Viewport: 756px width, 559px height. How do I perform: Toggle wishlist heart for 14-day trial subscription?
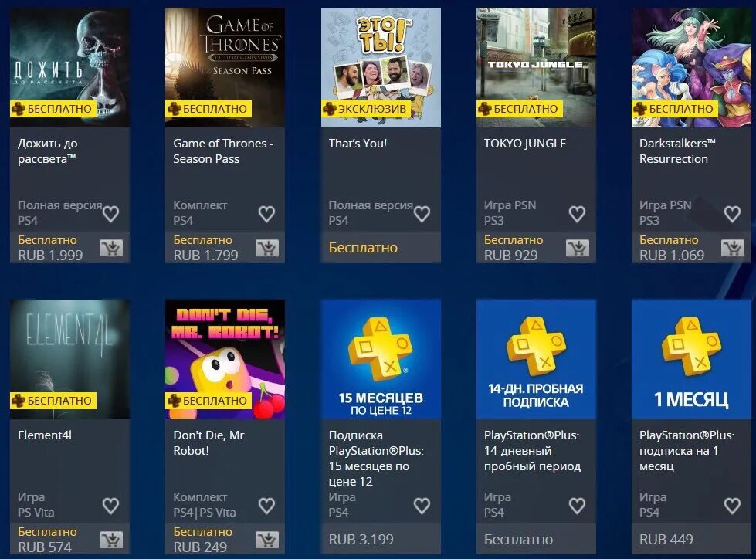[x=577, y=506]
